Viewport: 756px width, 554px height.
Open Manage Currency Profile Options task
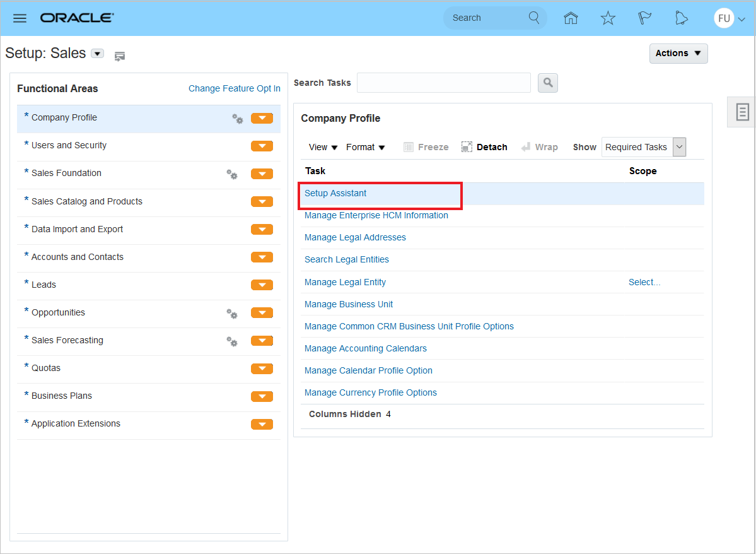tap(370, 393)
